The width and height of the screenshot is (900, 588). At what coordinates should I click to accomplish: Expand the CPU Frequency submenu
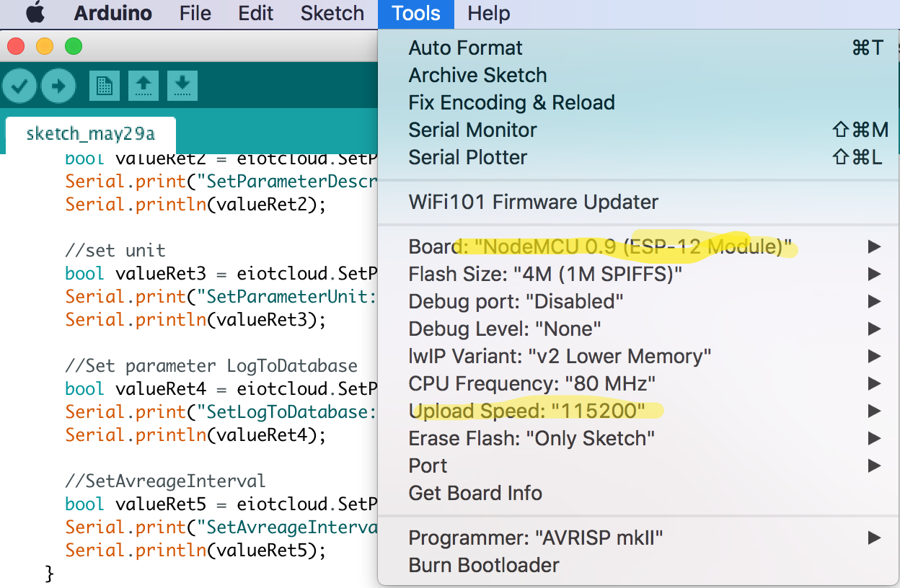click(x=639, y=384)
